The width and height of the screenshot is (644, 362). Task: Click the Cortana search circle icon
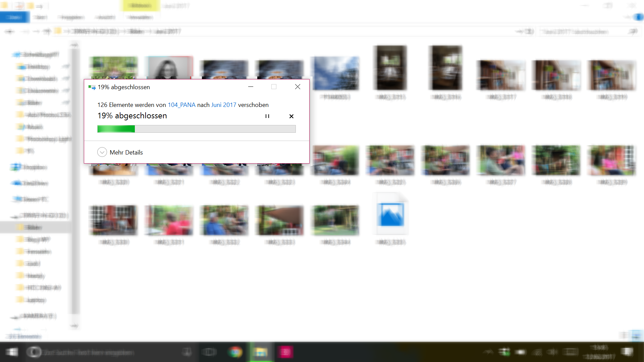pyautogui.click(x=34, y=352)
